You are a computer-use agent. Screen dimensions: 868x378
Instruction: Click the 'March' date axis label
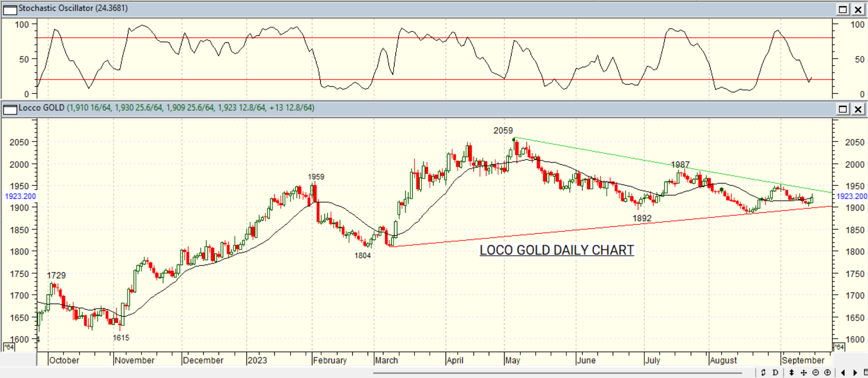(386, 360)
